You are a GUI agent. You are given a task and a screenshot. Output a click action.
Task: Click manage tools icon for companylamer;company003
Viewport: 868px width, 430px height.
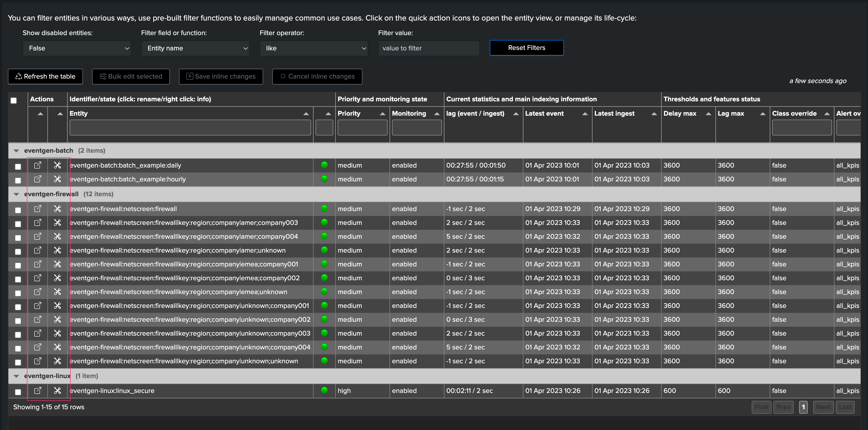tap(58, 223)
